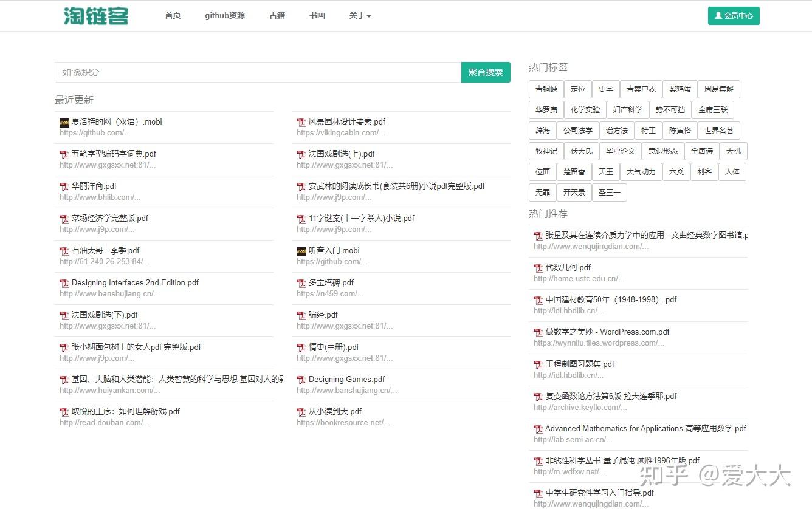
Task: Select the 妇产科学 tag
Action: (x=628, y=110)
